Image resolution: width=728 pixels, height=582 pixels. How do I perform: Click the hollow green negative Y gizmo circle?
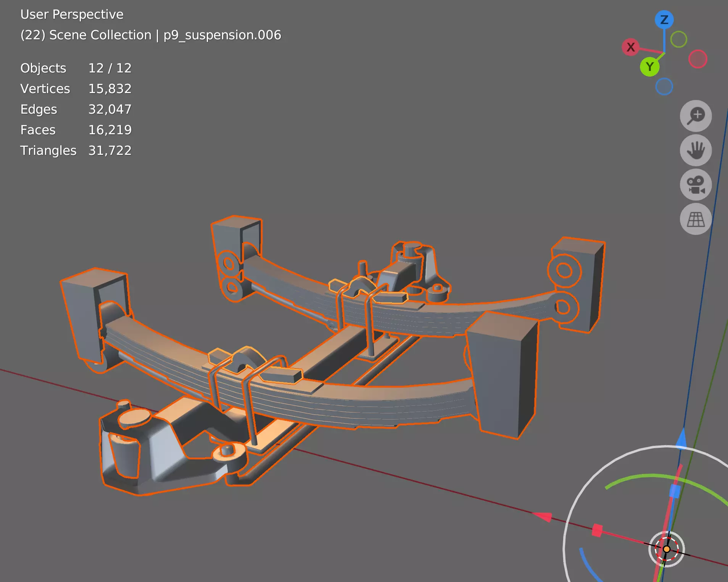tap(678, 39)
